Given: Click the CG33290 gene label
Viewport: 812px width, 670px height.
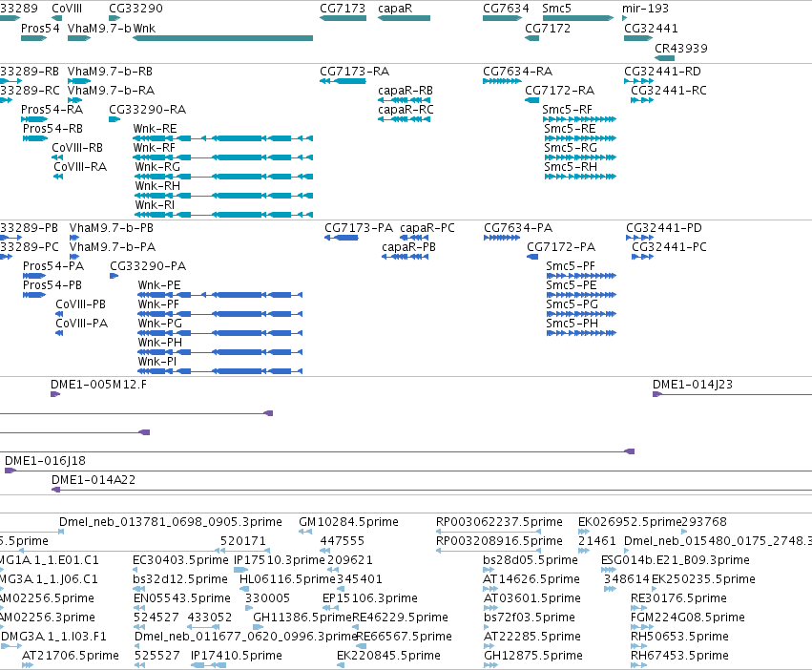Looking at the screenshot, I should pos(135,9).
